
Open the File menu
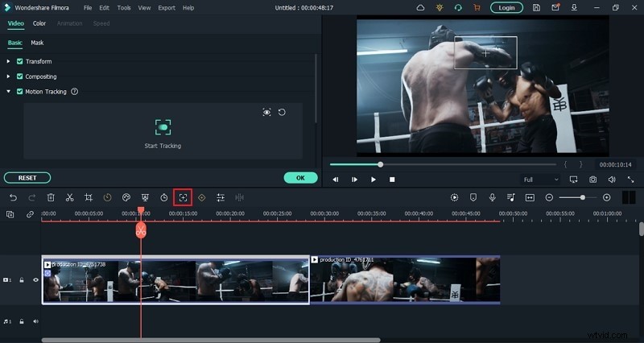click(x=88, y=8)
